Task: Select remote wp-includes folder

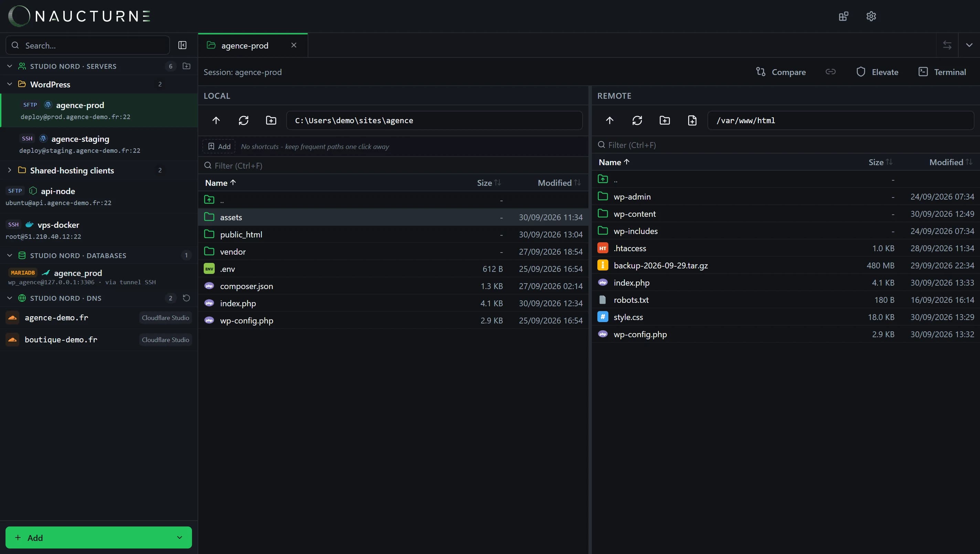Action: (x=786, y=231)
